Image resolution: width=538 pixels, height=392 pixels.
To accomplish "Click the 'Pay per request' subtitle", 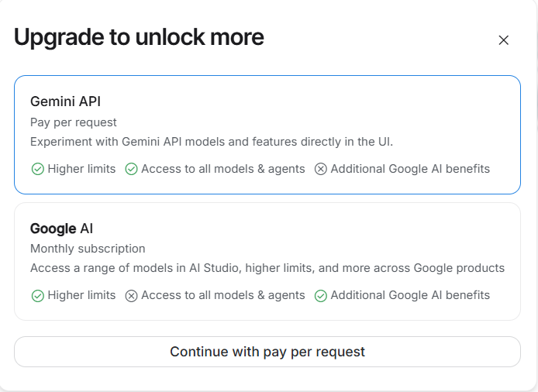I will coord(74,122).
